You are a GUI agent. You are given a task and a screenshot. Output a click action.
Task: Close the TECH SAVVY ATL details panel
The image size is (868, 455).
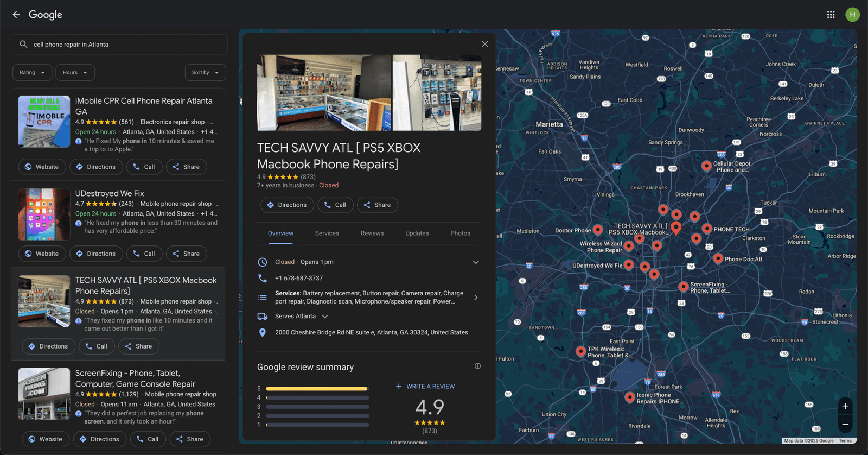coord(485,44)
